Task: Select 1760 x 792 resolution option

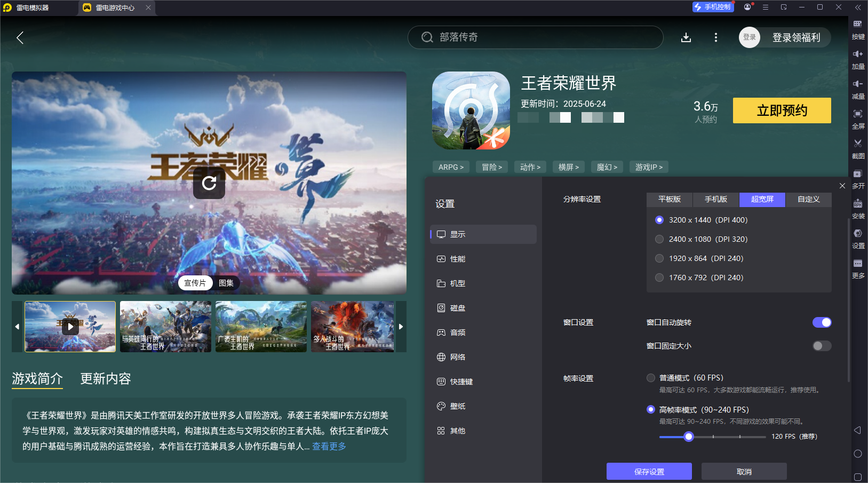Action: 659,278
